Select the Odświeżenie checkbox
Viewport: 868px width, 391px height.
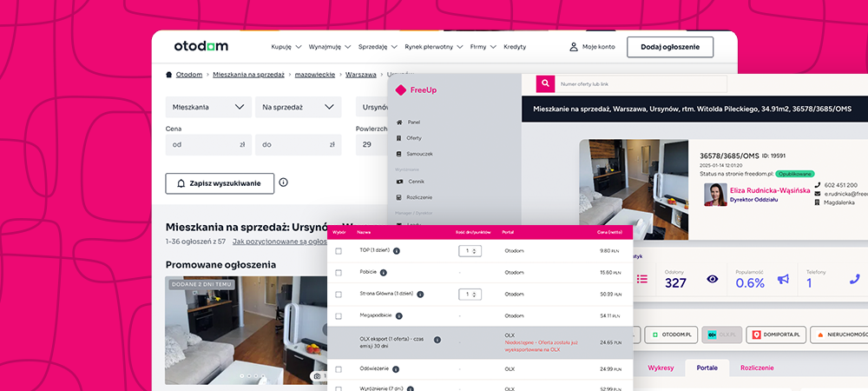(x=339, y=368)
